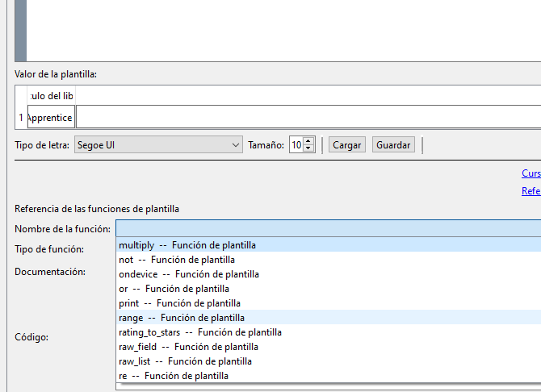541x392 pixels.
Task: Select multiply from the function list
Action: tap(329, 245)
